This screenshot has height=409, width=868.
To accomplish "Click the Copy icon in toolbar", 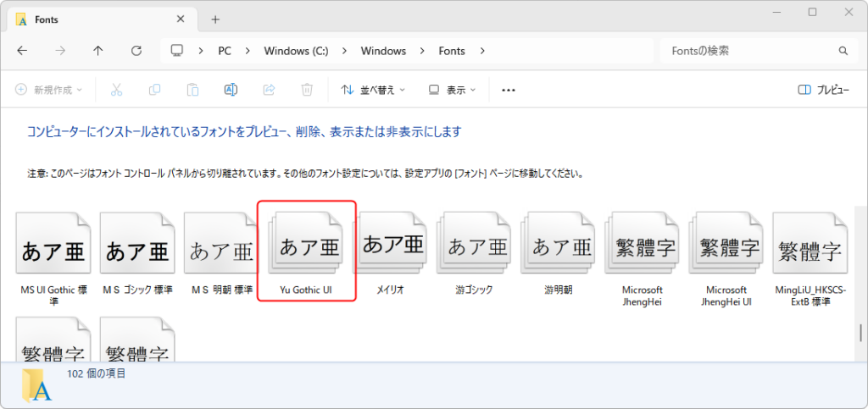I will pyautogui.click(x=154, y=90).
